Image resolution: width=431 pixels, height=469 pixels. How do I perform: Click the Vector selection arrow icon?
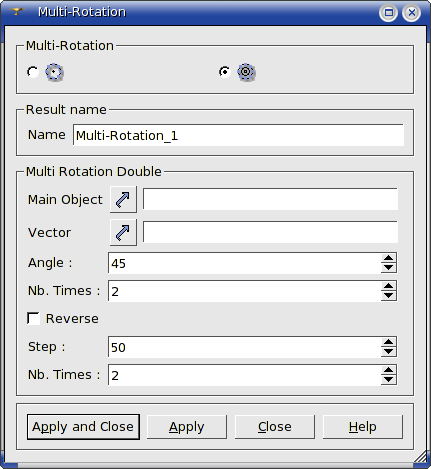coord(123,232)
